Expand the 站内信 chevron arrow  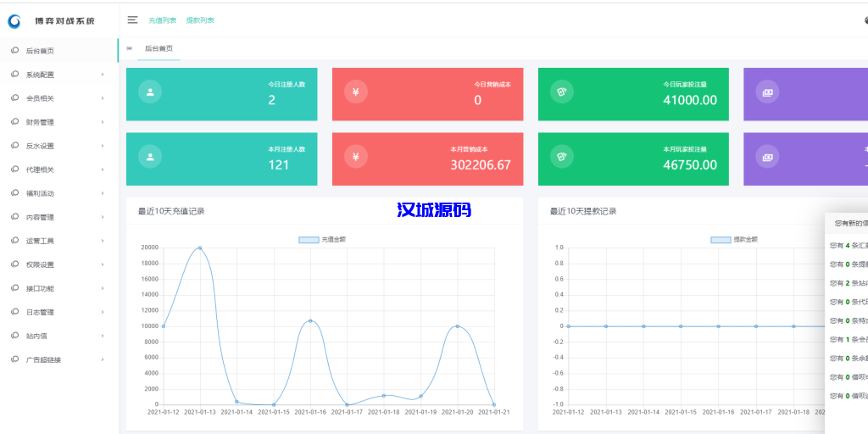click(103, 336)
